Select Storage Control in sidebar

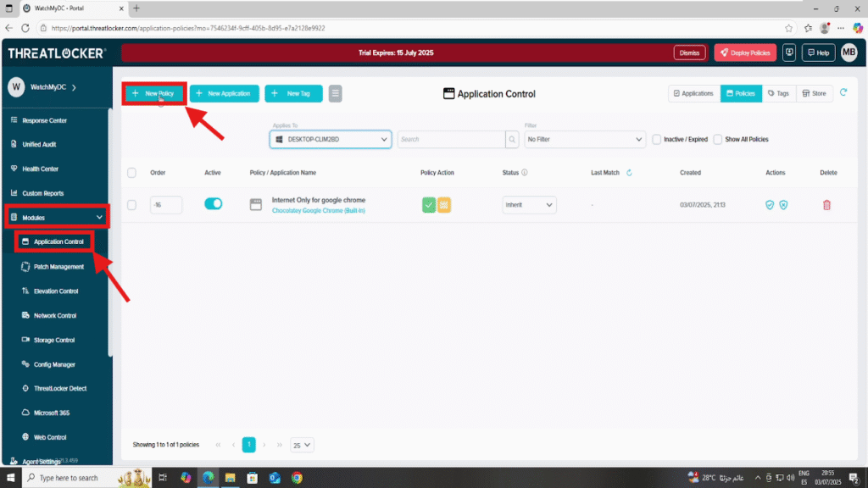point(54,340)
